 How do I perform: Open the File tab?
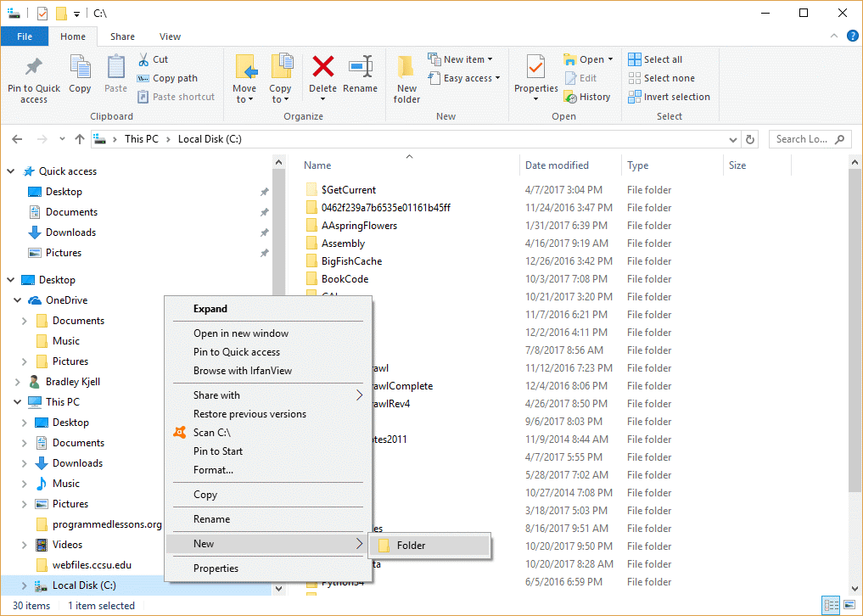pos(25,36)
